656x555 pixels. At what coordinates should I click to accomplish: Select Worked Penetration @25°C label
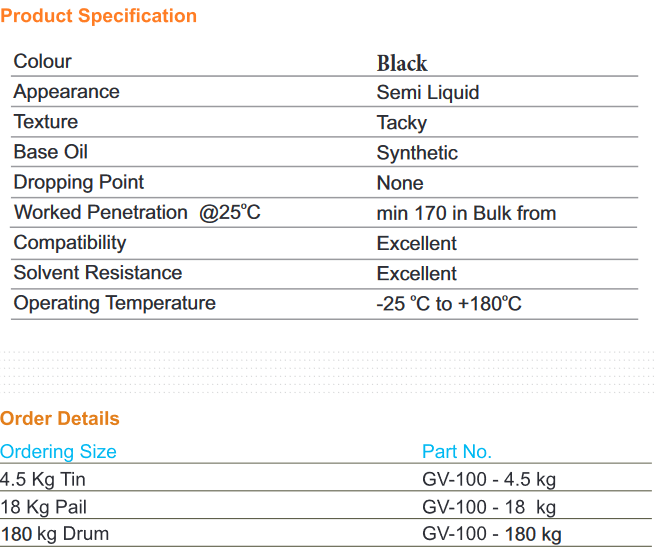(137, 212)
